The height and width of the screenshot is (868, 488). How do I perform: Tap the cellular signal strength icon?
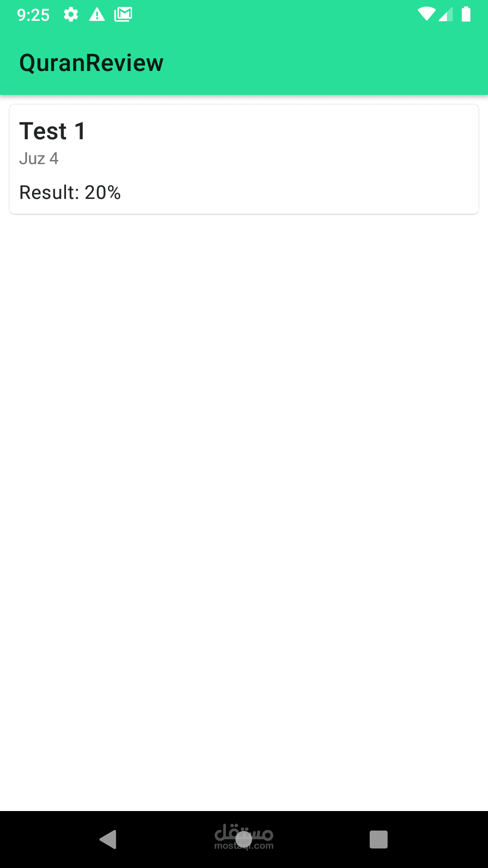446,14
